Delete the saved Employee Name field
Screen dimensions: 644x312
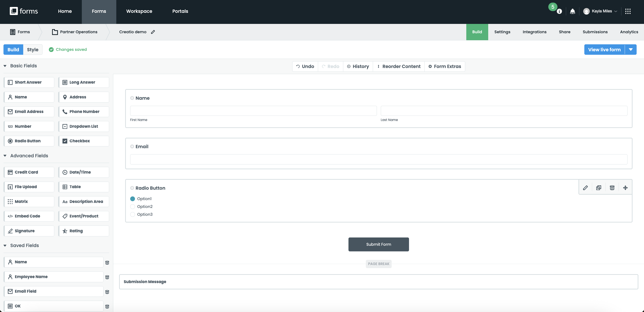tap(107, 277)
